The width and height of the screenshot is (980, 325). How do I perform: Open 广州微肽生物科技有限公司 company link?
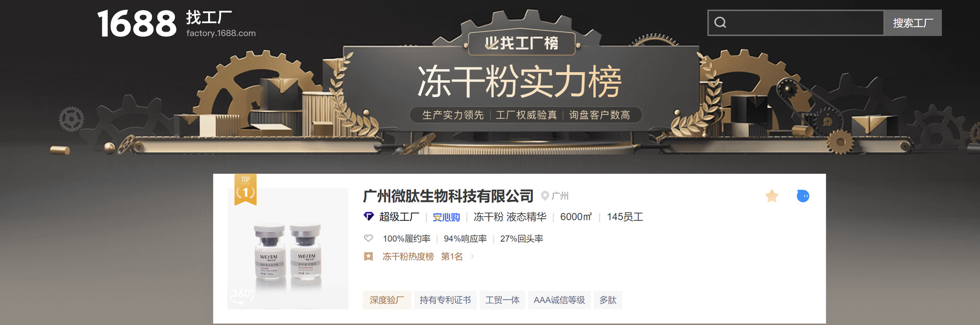tap(448, 196)
